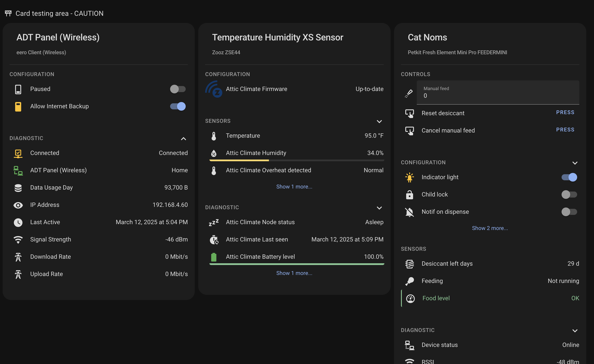Click the database icon next to Data Usage Day
594x364 pixels.
pyautogui.click(x=18, y=188)
